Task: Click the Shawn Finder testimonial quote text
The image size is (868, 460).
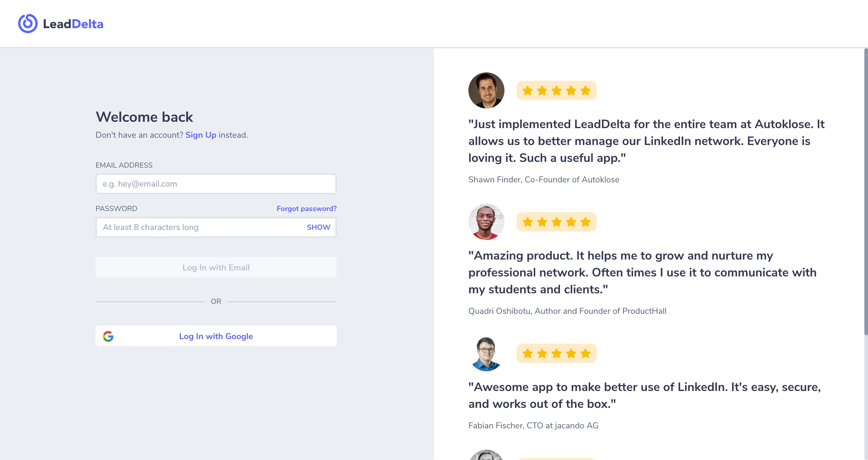Action: pyautogui.click(x=646, y=141)
